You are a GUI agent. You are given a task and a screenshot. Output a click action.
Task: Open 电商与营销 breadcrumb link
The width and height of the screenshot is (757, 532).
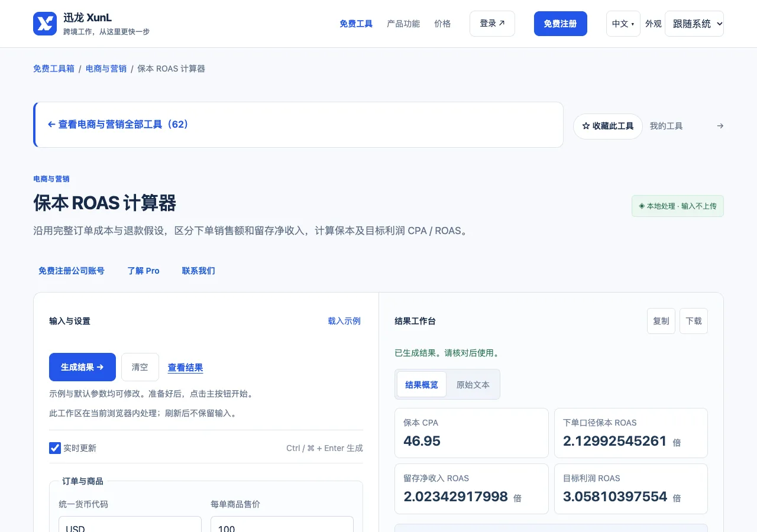point(106,69)
